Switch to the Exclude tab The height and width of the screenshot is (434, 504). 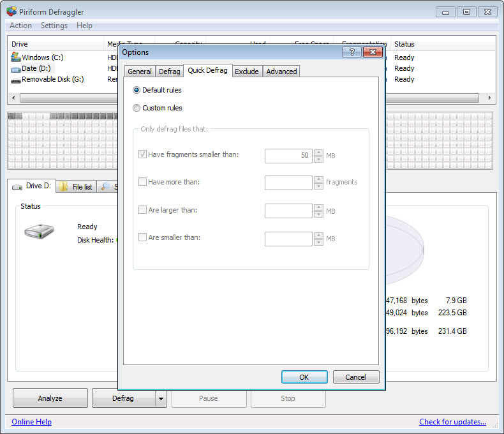click(x=246, y=71)
